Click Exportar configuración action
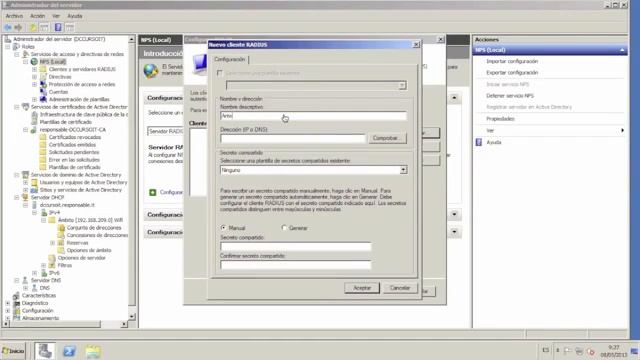Viewport: 640px width, 360px height. (x=512, y=73)
